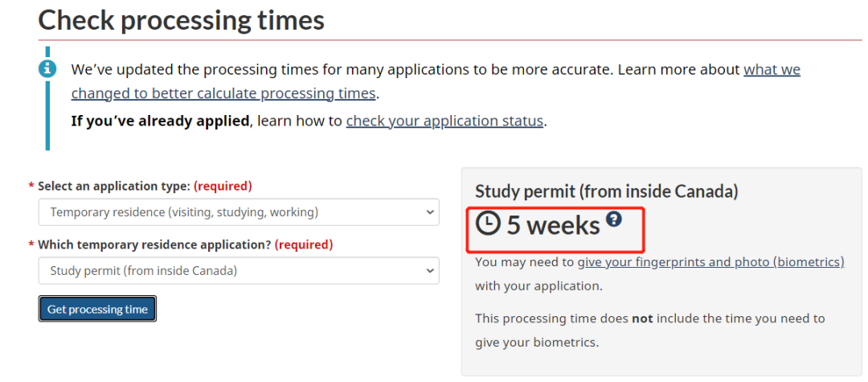Image resolution: width=868 pixels, height=382 pixels.
Task: Open the 'Which temporary residence application' dropdown
Action: coord(239,271)
